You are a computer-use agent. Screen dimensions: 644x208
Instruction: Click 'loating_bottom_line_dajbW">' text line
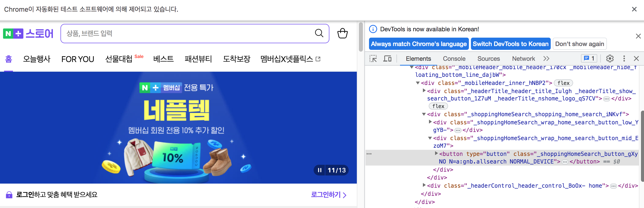pyautogui.click(x=460, y=75)
